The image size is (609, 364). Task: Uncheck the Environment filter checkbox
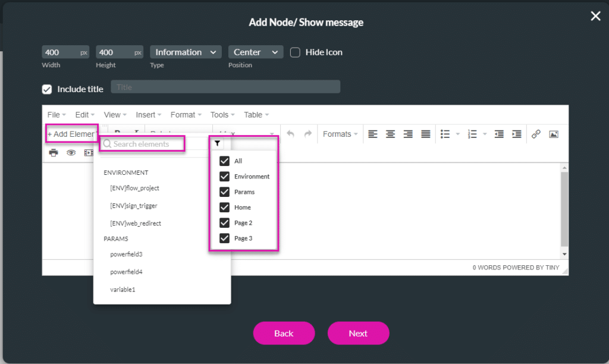click(x=224, y=177)
